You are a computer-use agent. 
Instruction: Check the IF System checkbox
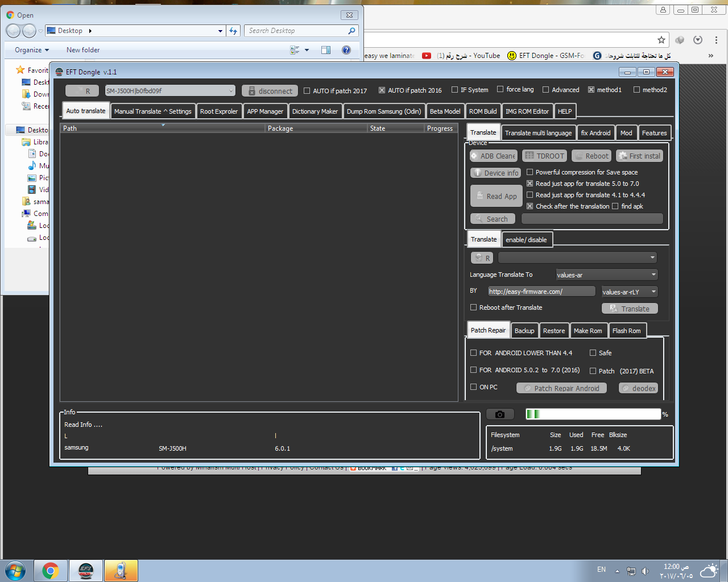point(455,90)
